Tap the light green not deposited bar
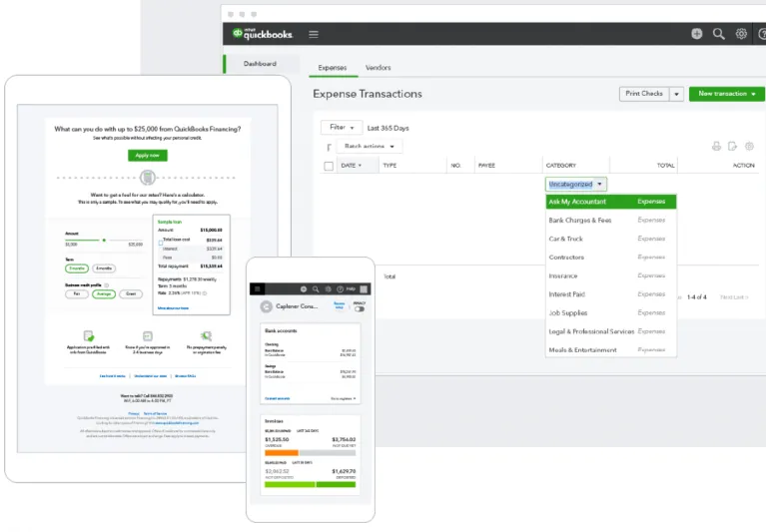766x532 pixels. coord(290,485)
